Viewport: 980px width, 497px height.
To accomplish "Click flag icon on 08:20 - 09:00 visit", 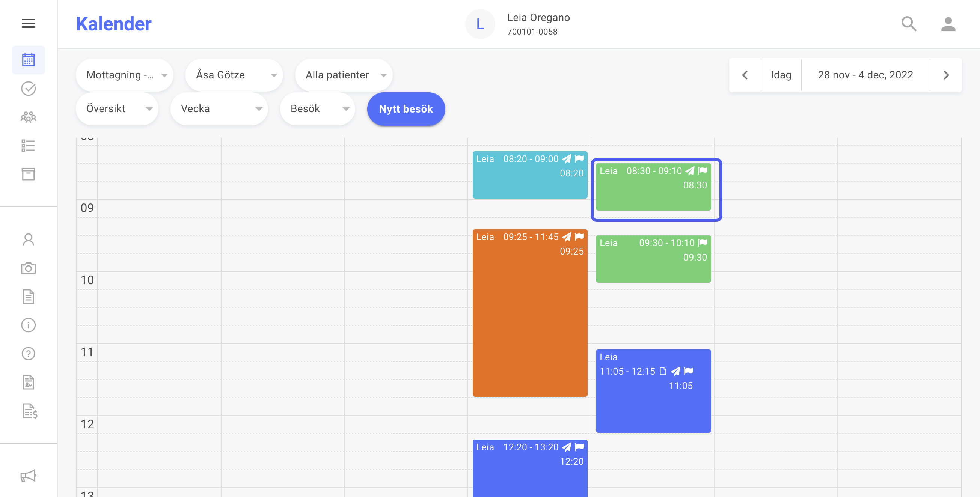I will coord(579,158).
